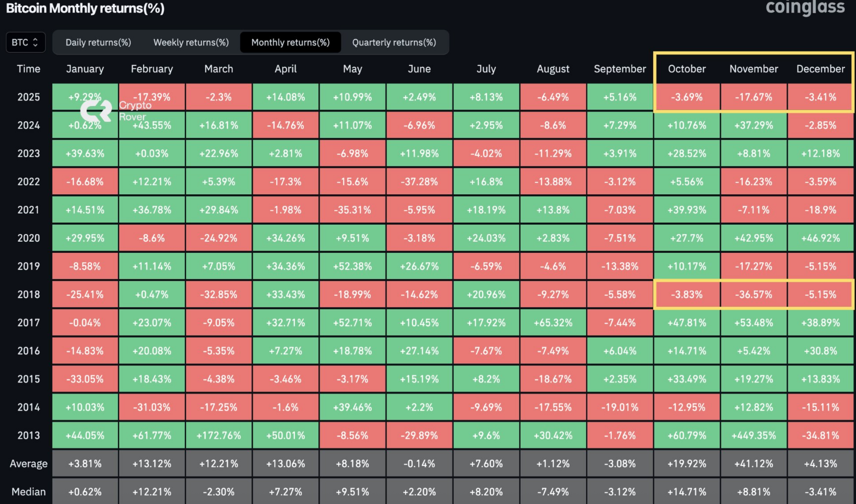
Task: Click the October Median +14.71% cell
Action: [x=687, y=492]
